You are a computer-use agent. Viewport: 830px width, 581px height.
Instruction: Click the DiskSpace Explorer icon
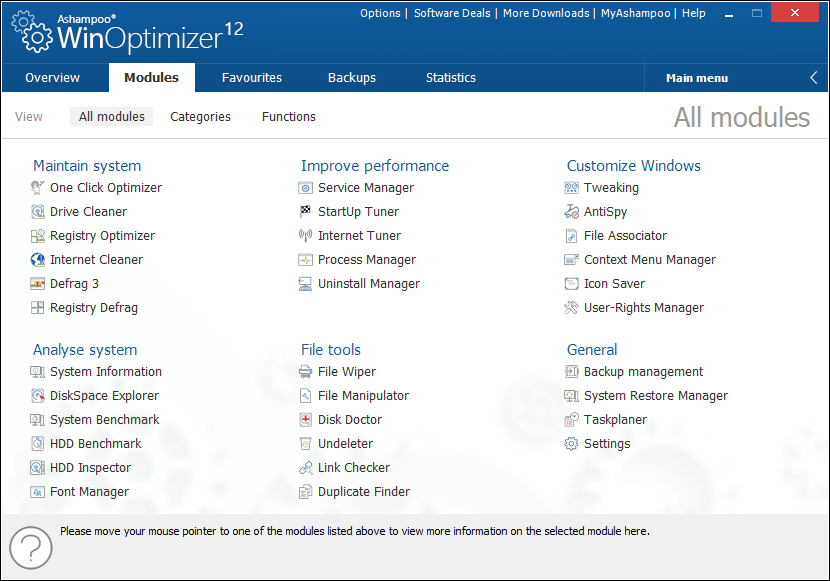tap(38, 396)
